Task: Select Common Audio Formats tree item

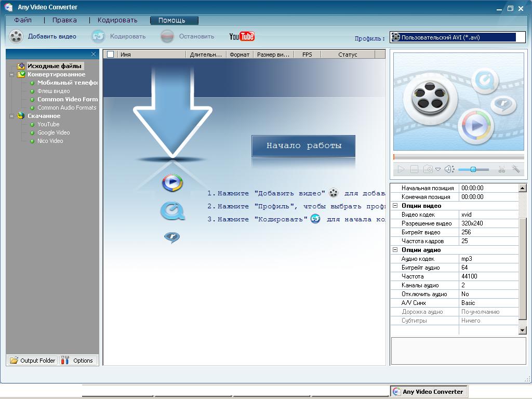Action: tap(67, 108)
